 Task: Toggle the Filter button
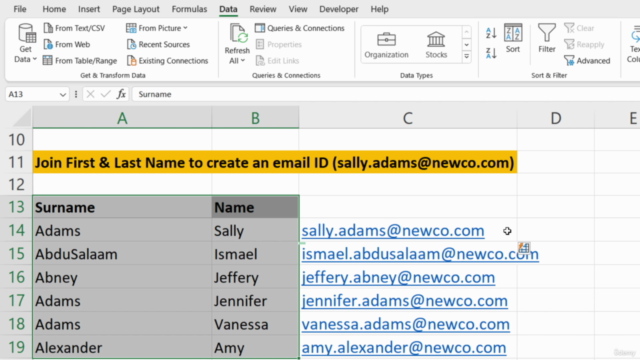pyautogui.click(x=547, y=38)
